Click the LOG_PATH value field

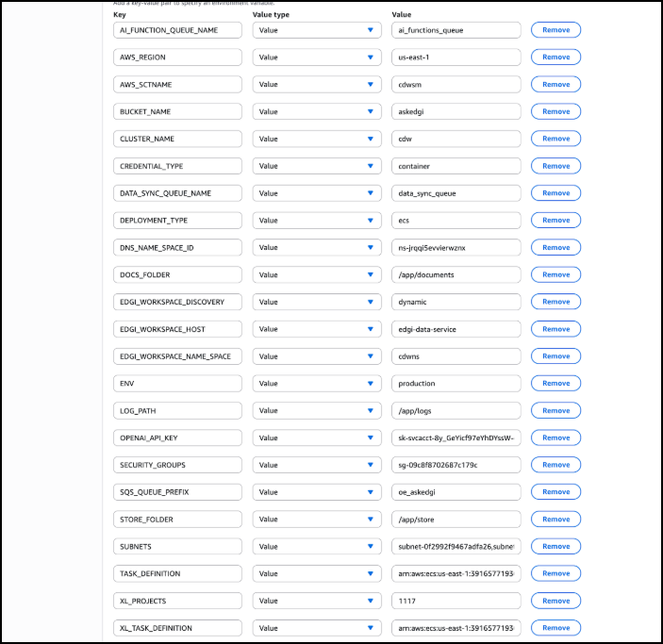456,410
